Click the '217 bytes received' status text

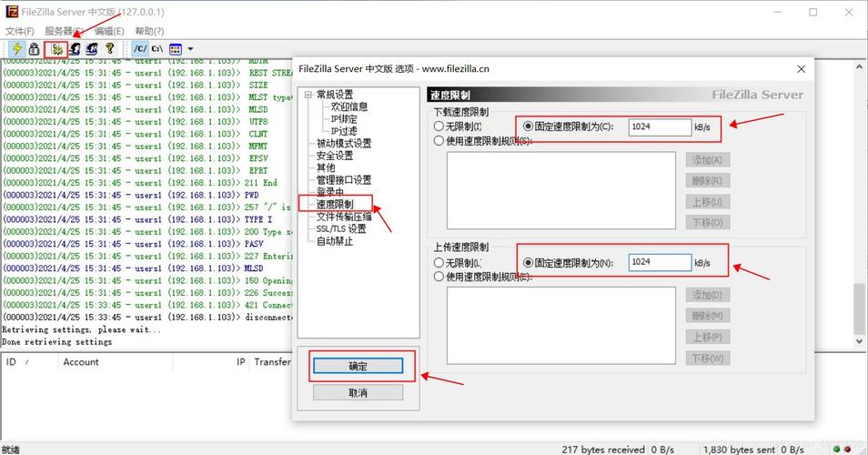[x=603, y=450]
